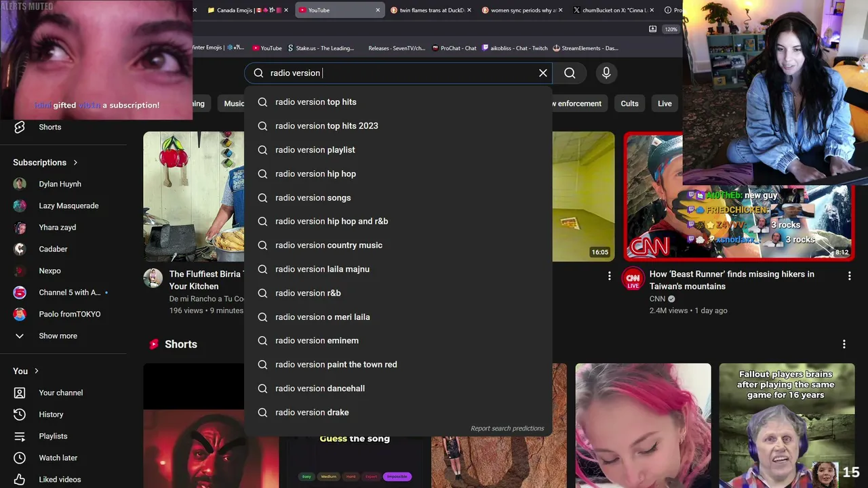Open Yhara zayd channel avatar
The width and height of the screenshot is (868, 488).
pyautogui.click(x=20, y=228)
